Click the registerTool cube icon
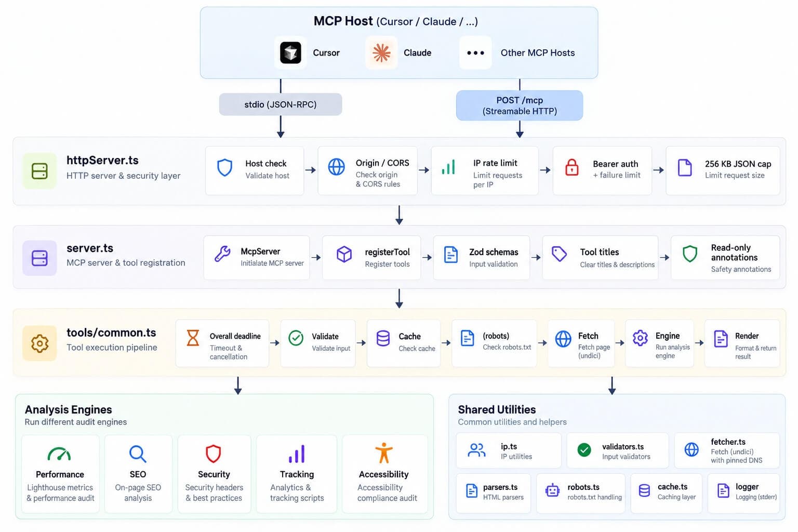 coord(344,254)
